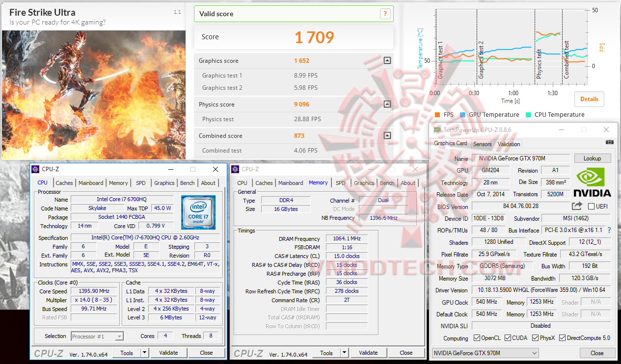This screenshot has height=364, width=621.
Task: Maximize the left CPU-Z window
Action: (x=193, y=169)
